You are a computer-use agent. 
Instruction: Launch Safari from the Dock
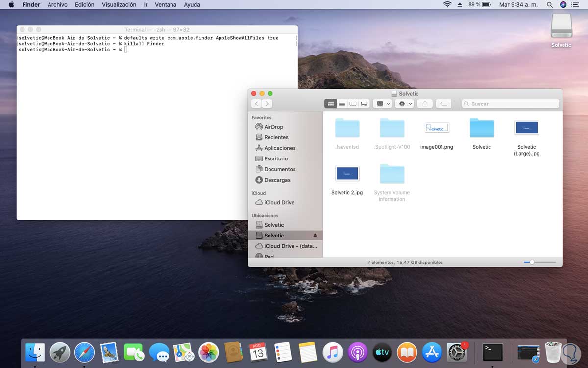[84, 352]
